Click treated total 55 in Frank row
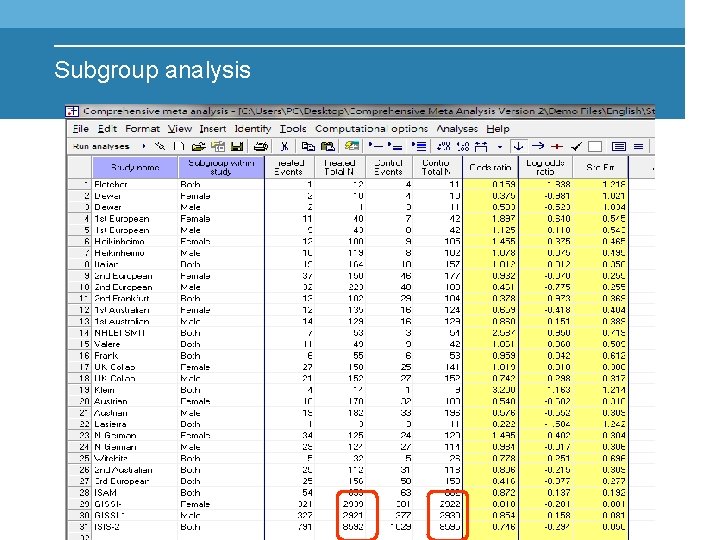 [x=340, y=355]
